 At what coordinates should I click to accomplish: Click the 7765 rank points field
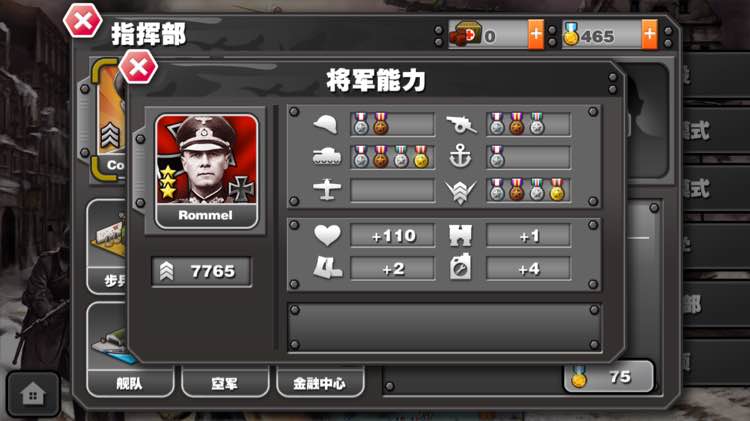[201, 272]
